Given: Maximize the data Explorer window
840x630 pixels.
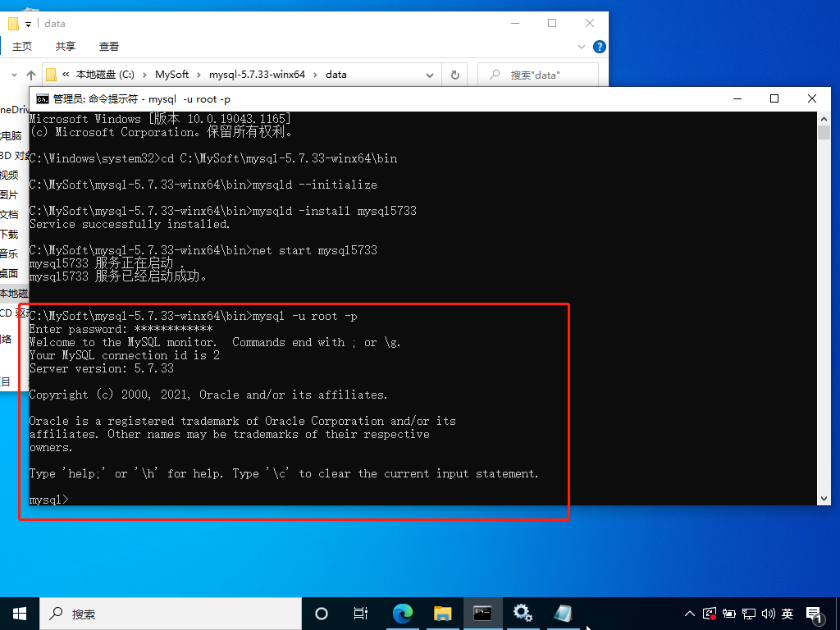Looking at the screenshot, I should click(x=552, y=23).
